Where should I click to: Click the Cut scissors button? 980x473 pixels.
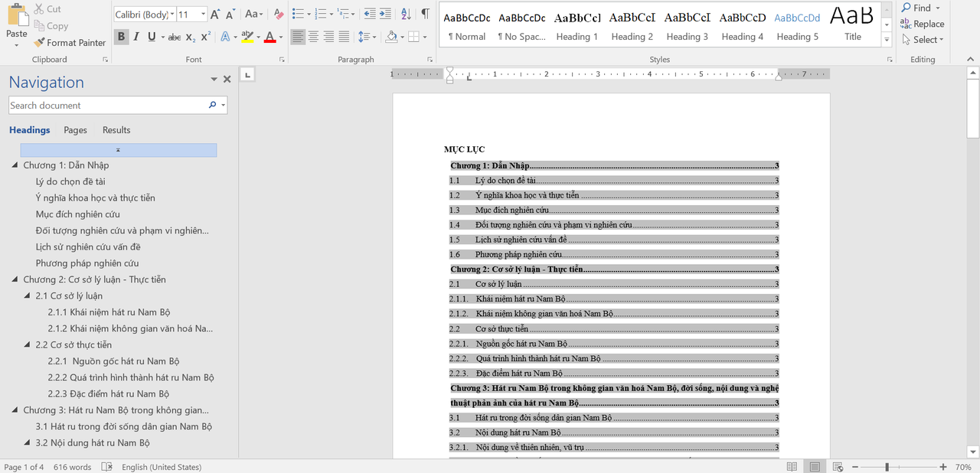[x=47, y=9]
